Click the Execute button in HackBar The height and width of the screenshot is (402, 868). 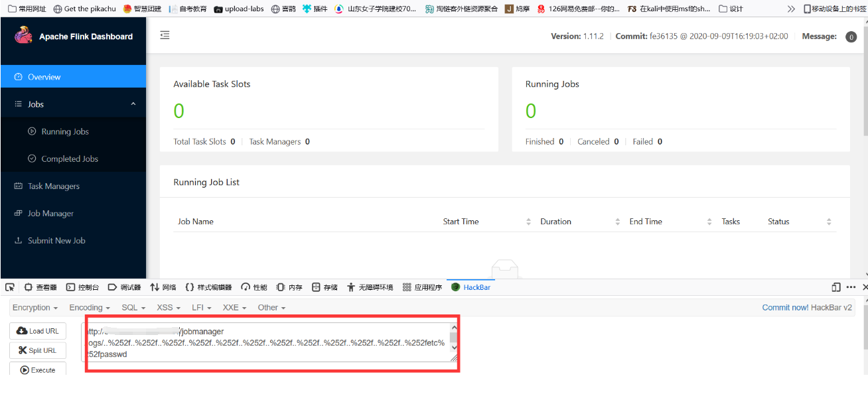(x=37, y=369)
